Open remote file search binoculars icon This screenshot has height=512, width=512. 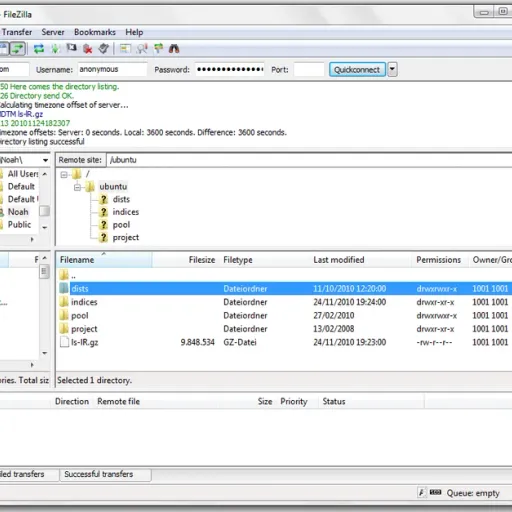(x=174, y=49)
